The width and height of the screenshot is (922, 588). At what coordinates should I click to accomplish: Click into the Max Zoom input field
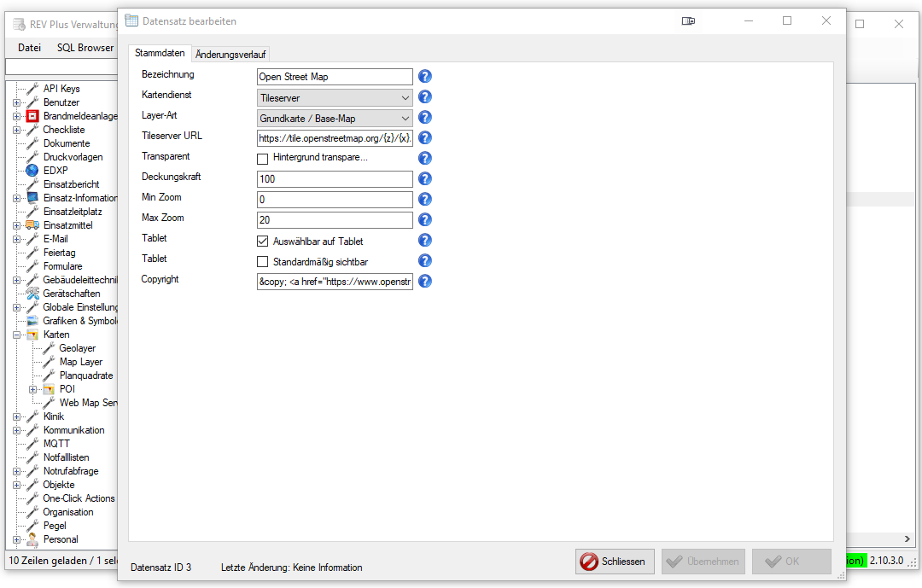pyautogui.click(x=335, y=220)
